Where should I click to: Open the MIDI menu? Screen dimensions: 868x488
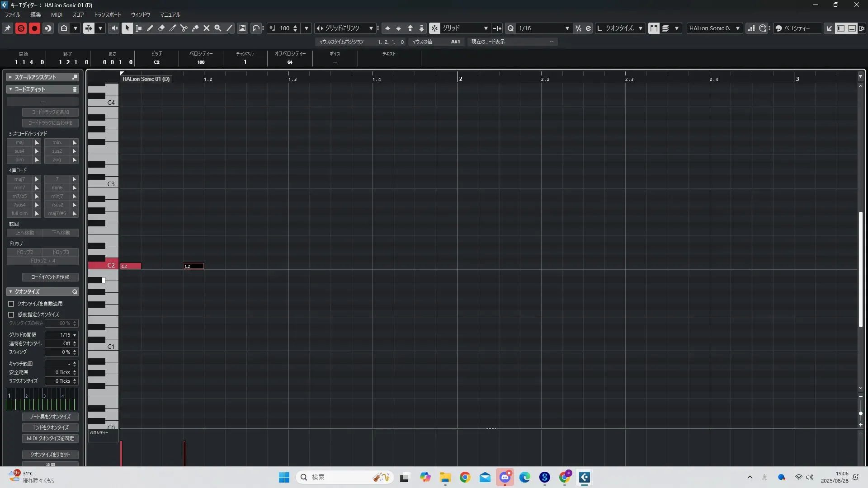57,14
